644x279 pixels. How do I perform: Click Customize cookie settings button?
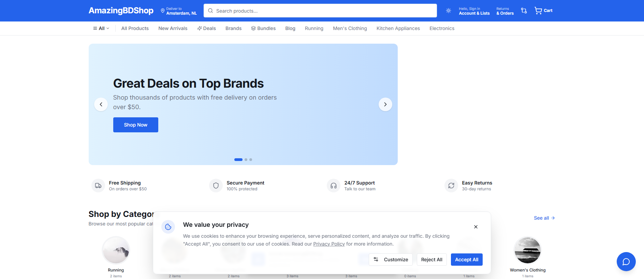tap(391, 260)
